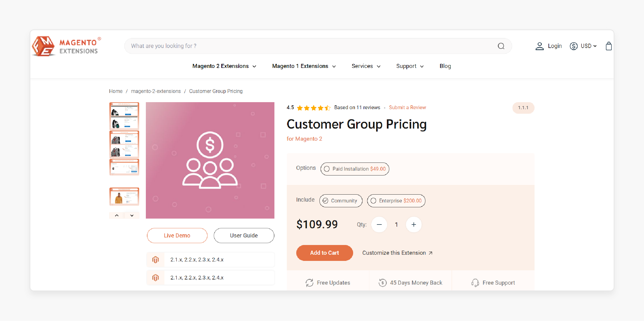Open the USD currency dropdown
The height and width of the screenshot is (321, 644).
588,46
